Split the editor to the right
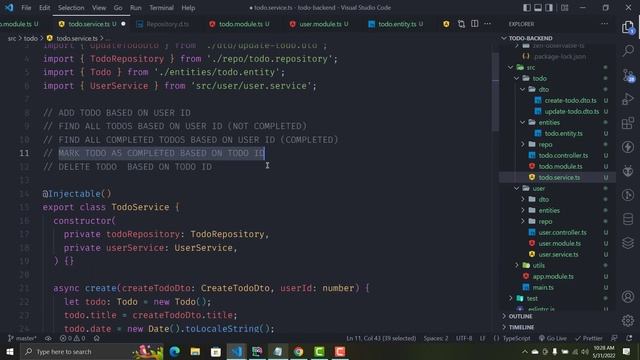Viewport: 640px width, 360px height. 474,24
